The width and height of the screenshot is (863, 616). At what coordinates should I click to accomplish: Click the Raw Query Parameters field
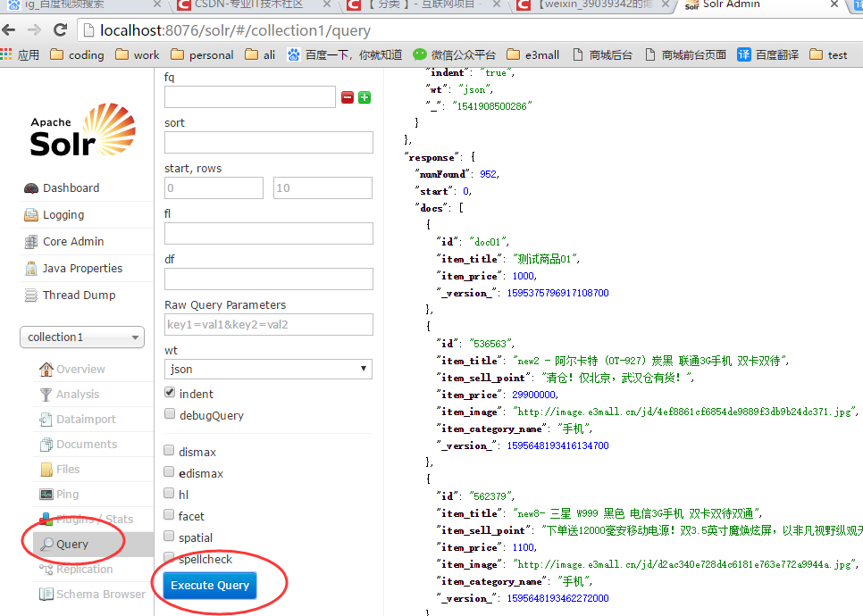[269, 324]
